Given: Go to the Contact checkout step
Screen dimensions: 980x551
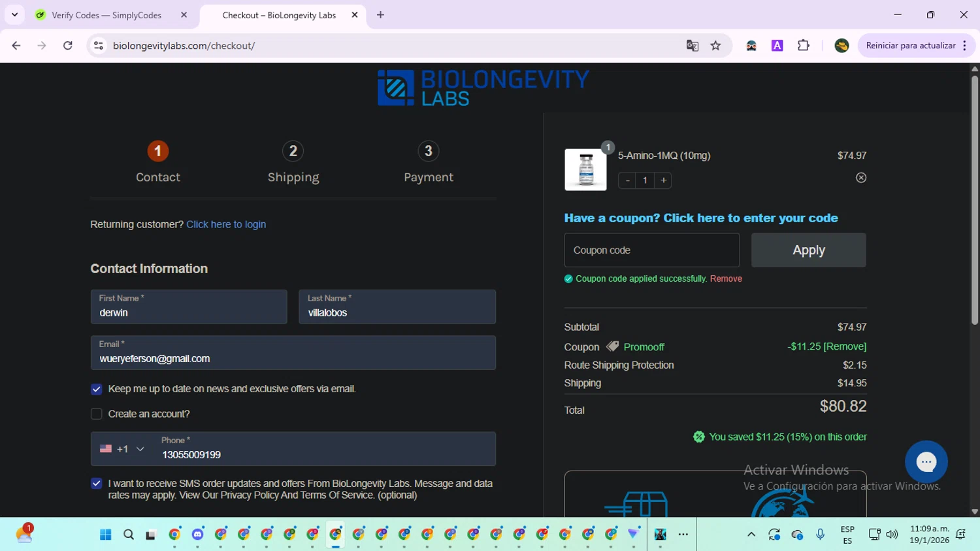Looking at the screenshot, I should tap(157, 162).
